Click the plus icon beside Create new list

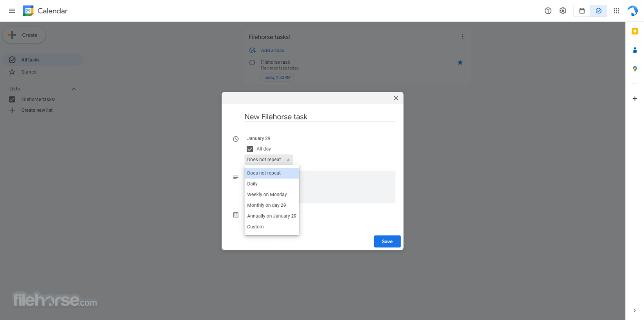(x=12, y=110)
